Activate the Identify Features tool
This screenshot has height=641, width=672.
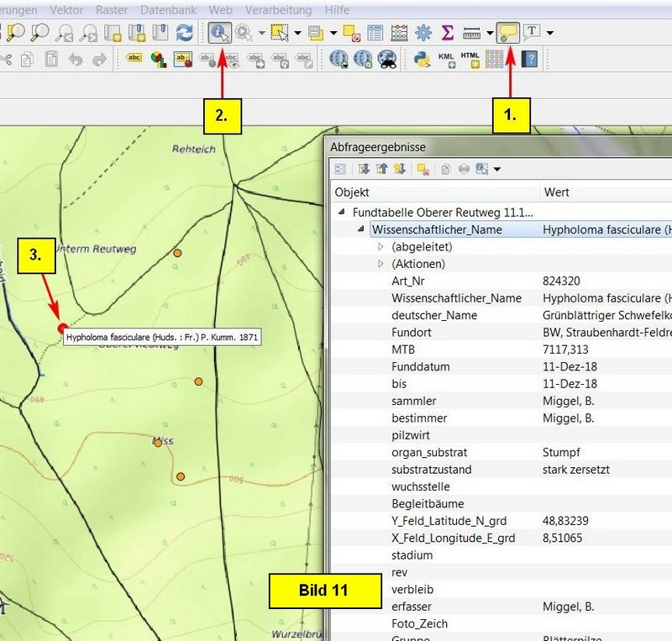pyautogui.click(x=221, y=33)
